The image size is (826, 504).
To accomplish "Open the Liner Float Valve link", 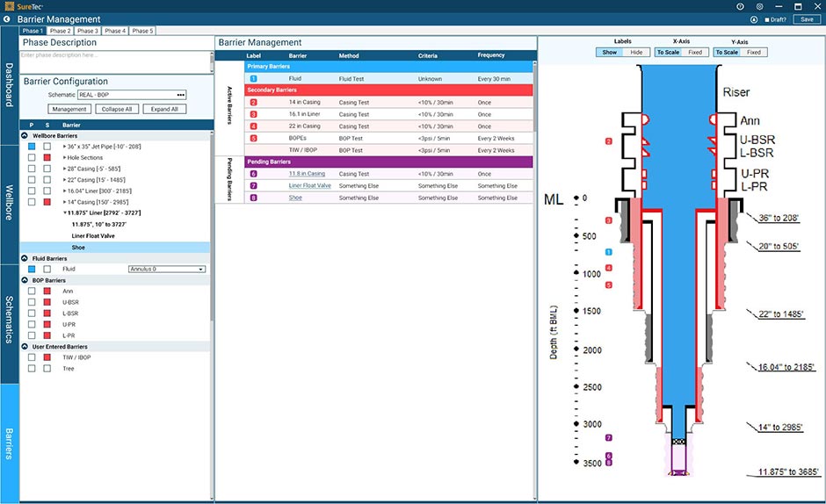I will (x=309, y=185).
